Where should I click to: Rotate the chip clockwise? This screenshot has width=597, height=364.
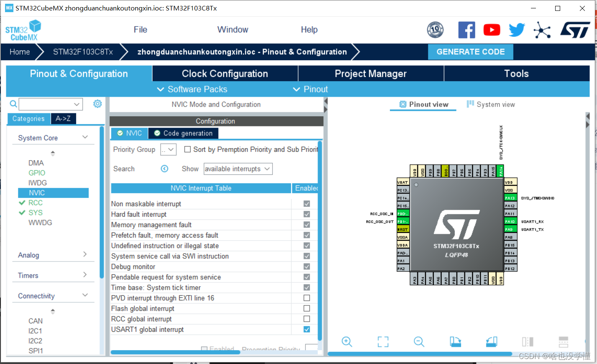pyautogui.click(x=455, y=342)
